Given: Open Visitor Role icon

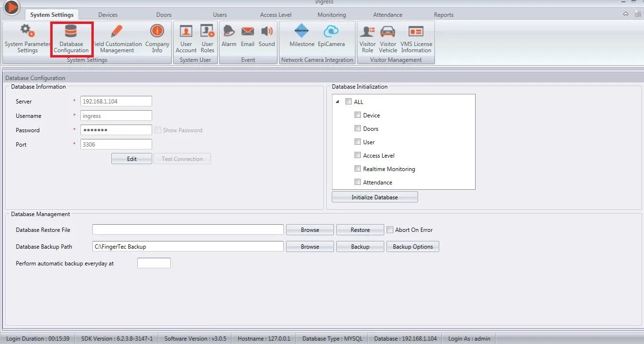Looking at the screenshot, I should coord(367,32).
